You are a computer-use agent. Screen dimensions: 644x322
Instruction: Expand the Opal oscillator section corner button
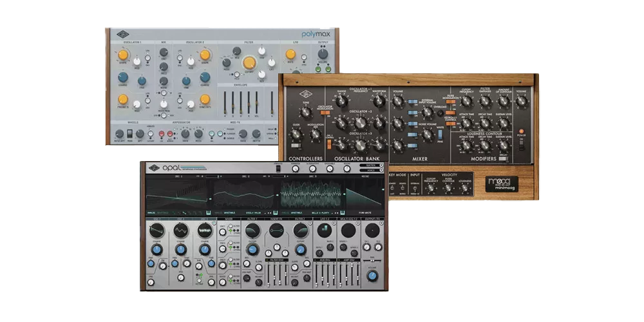point(214,223)
